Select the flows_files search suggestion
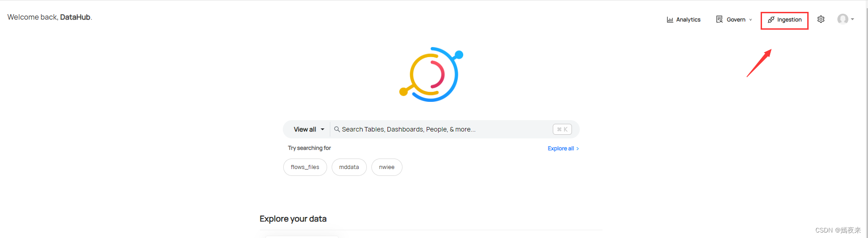The image size is (868, 238). pos(305,167)
